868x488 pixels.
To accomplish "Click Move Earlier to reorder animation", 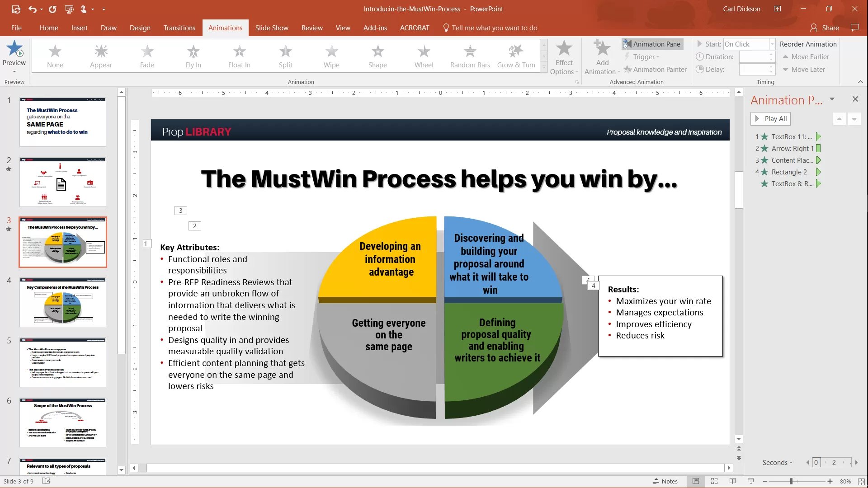I will [x=806, y=56].
